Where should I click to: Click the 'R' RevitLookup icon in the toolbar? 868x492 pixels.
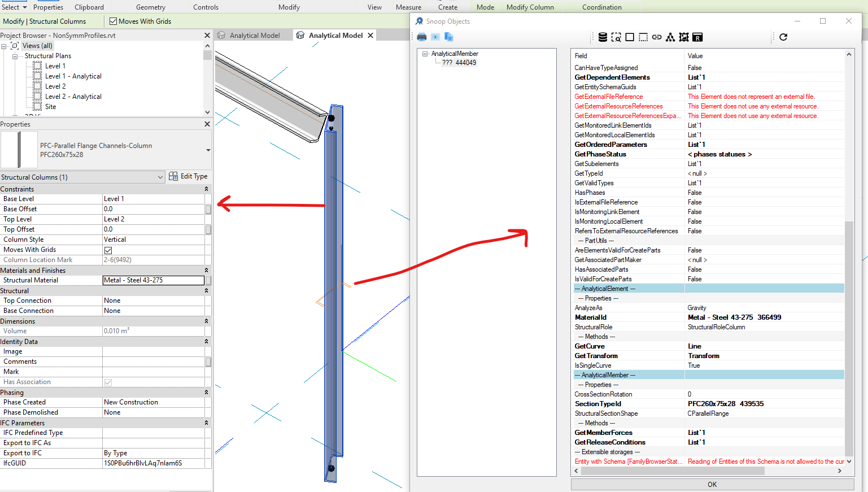(x=698, y=37)
